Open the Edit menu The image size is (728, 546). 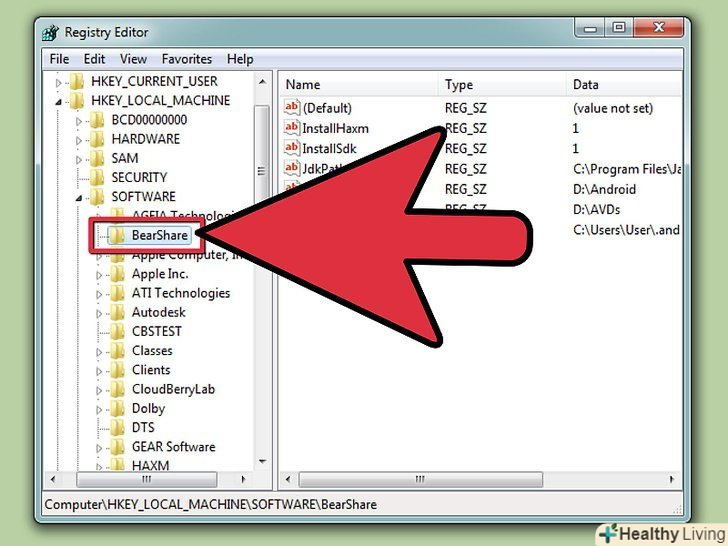point(94,59)
